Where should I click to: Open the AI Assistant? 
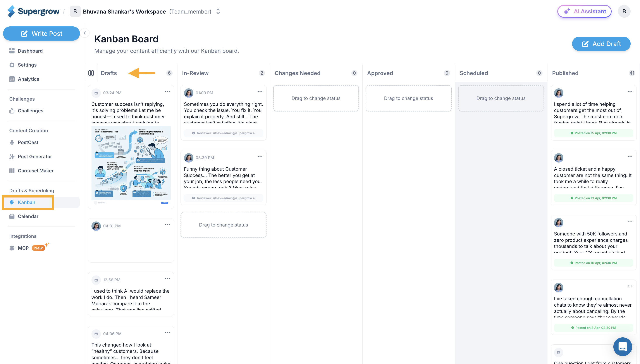[584, 11]
